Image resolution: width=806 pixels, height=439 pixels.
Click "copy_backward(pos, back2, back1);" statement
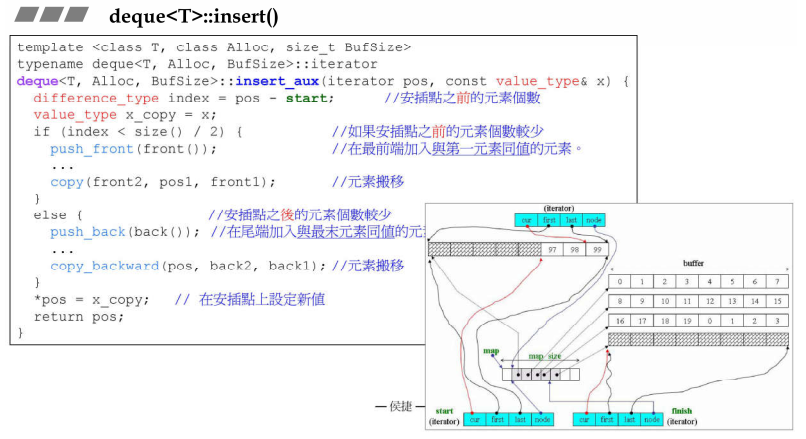188,266
